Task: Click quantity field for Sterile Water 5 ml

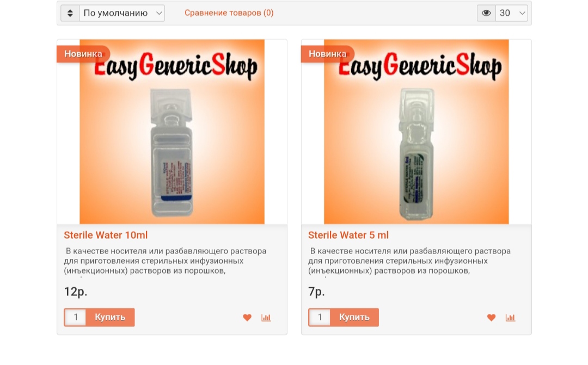Action: [320, 317]
